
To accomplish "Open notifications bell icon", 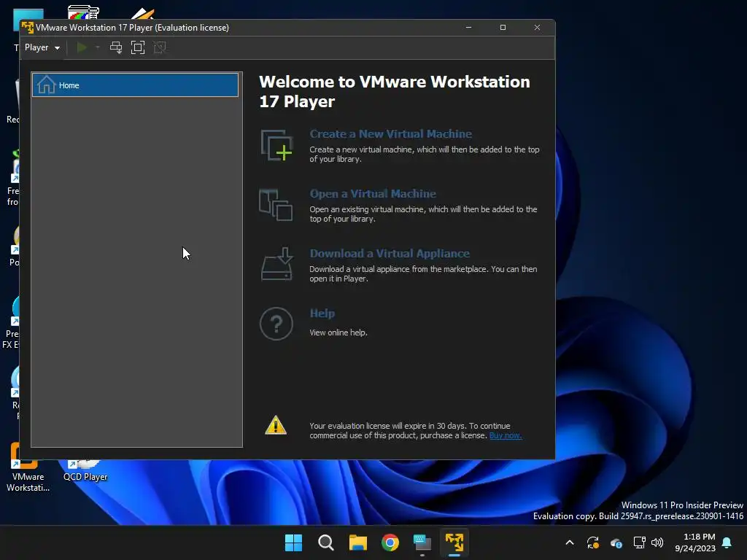I will pos(727,542).
